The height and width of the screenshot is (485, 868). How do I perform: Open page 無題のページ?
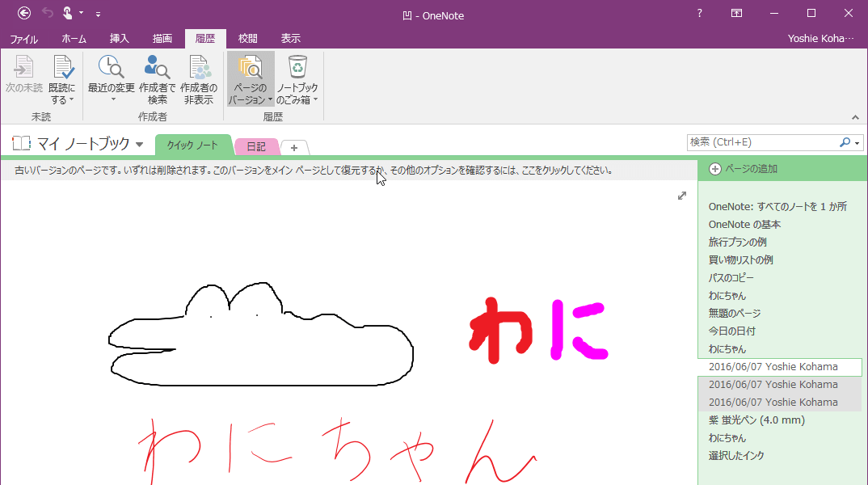[734, 313]
